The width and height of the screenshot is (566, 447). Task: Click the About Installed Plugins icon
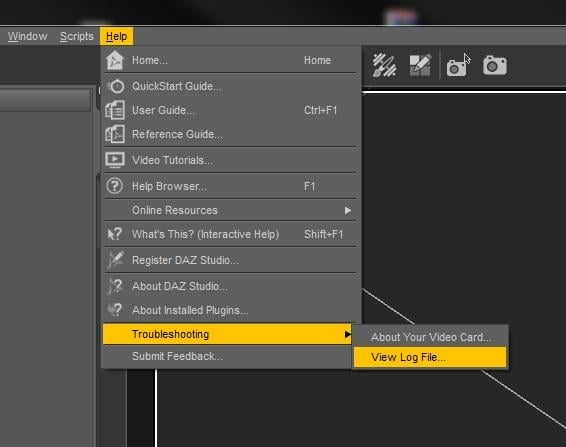pos(115,310)
